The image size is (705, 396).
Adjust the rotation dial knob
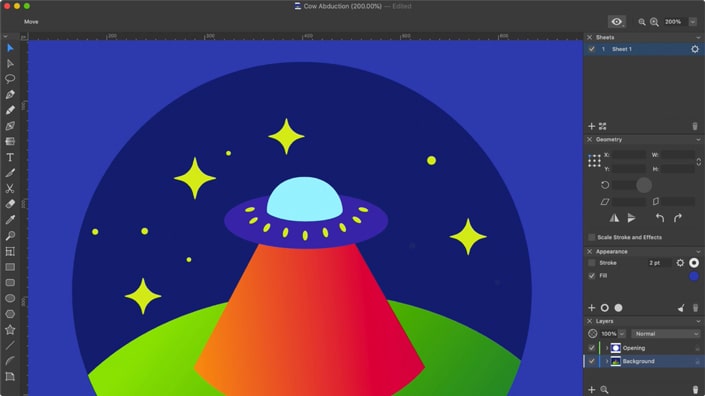(644, 185)
